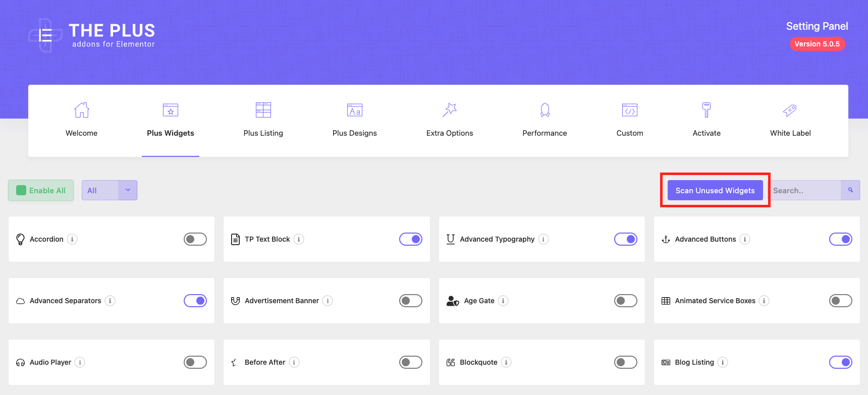Open info icon next to Advanced Separators

pos(110,301)
